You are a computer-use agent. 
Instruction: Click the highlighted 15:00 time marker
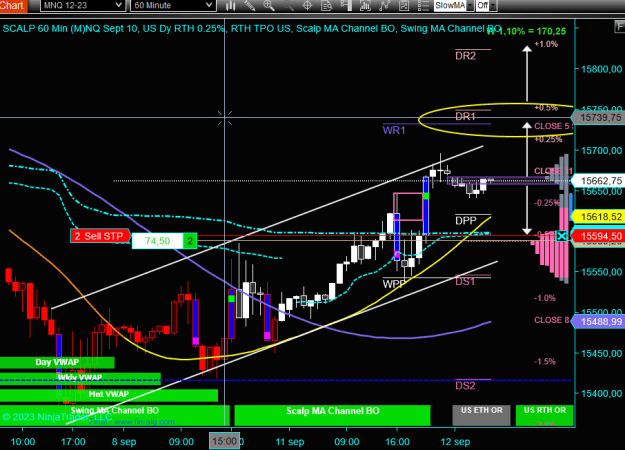[x=224, y=441]
